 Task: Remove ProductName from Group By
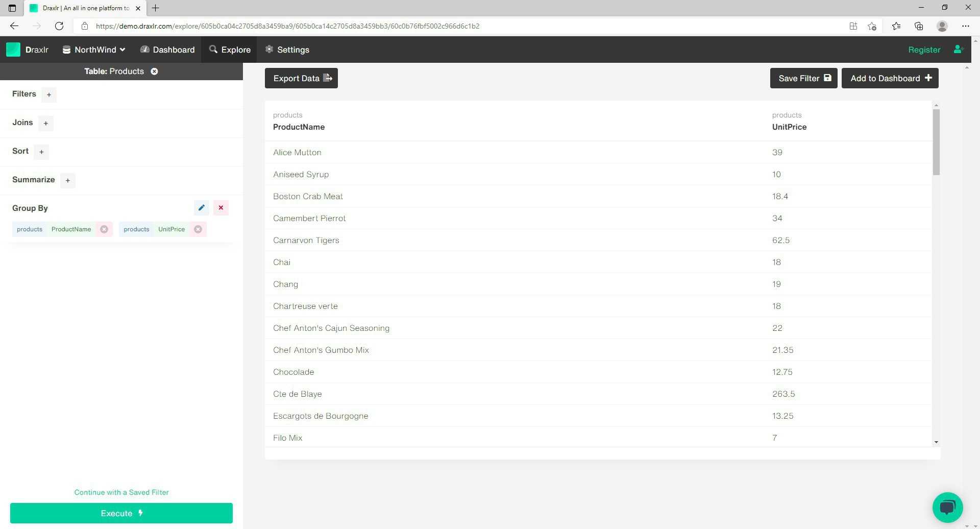(104, 229)
